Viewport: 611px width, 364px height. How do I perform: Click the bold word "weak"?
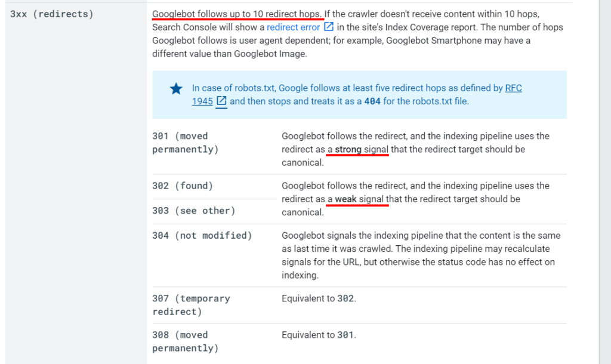click(x=345, y=199)
